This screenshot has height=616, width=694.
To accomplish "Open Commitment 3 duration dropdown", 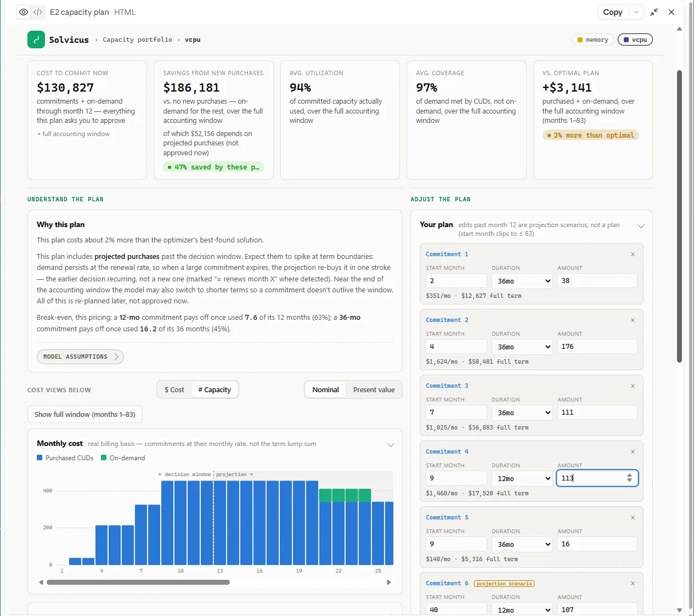I will 522,412.
